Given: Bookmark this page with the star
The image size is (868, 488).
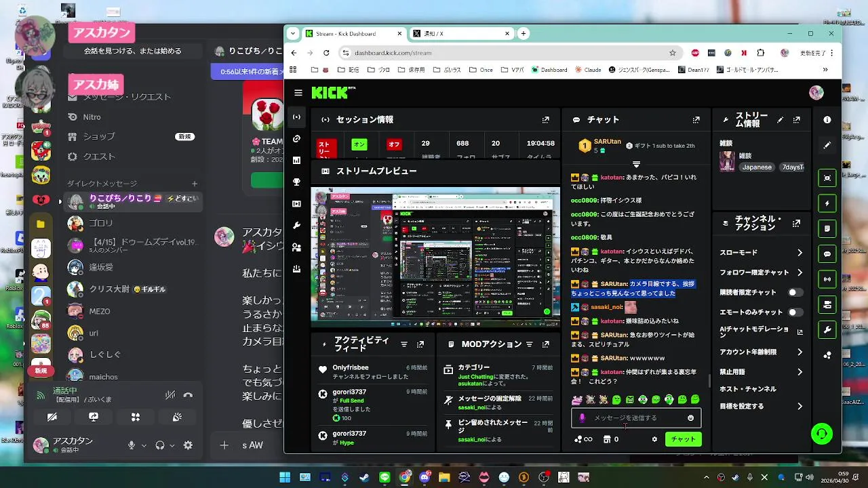Looking at the screenshot, I should [673, 53].
